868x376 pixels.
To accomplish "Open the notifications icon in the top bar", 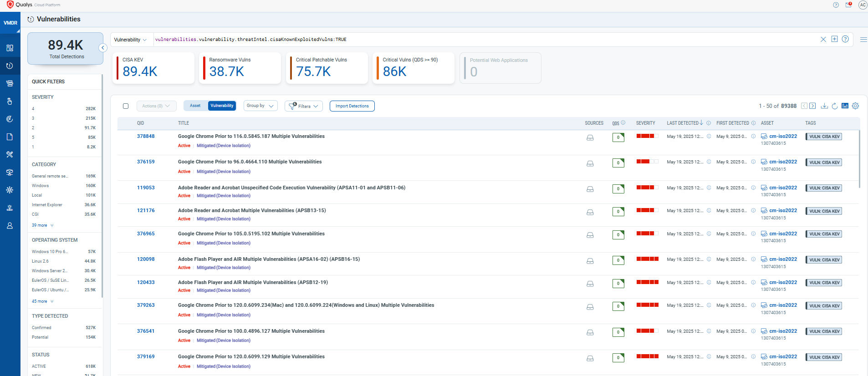I will [x=848, y=5].
